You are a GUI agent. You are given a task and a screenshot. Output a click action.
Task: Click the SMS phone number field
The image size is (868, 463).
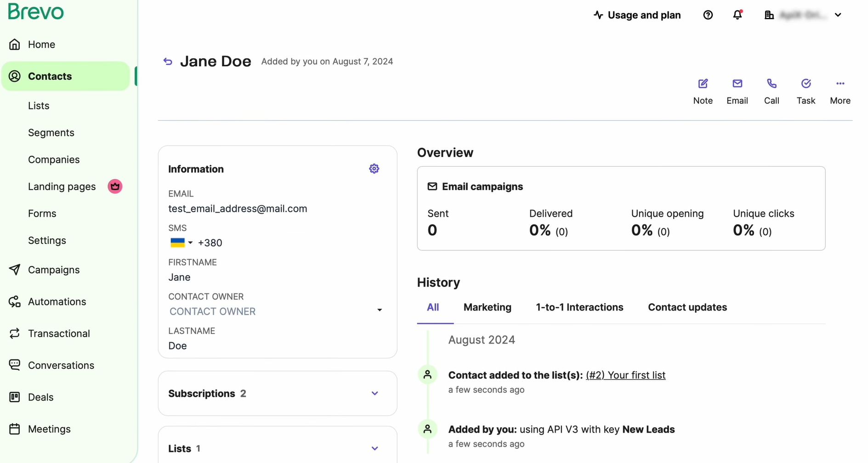pyautogui.click(x=210, y=243)
